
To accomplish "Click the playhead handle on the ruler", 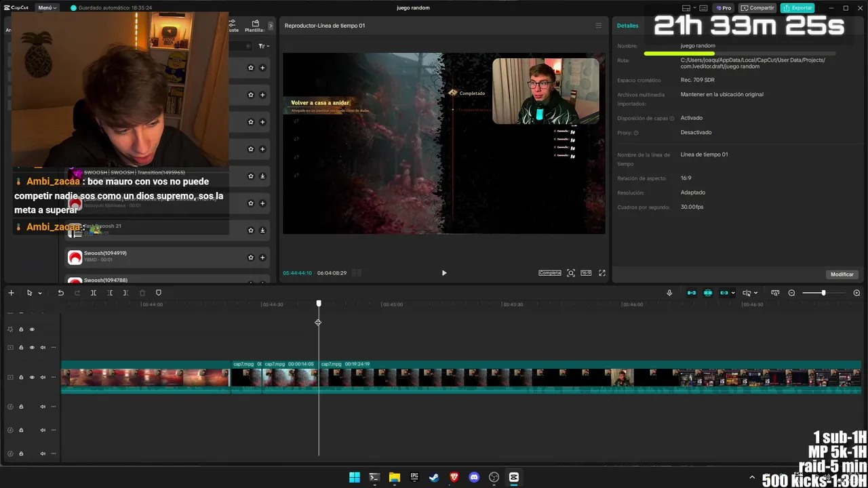I will [319, 304].
